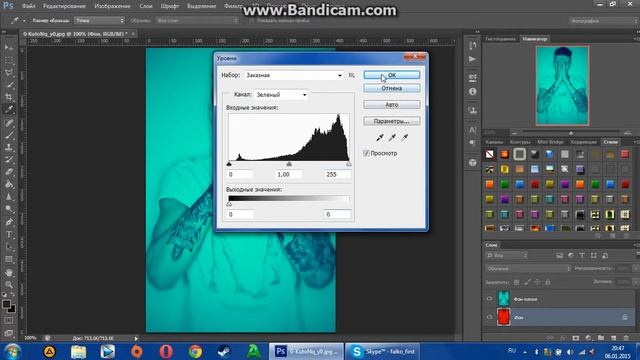The image size is (640, 360).
Task: Open the layer fill dropdown arrow
Action: point(635,282)
